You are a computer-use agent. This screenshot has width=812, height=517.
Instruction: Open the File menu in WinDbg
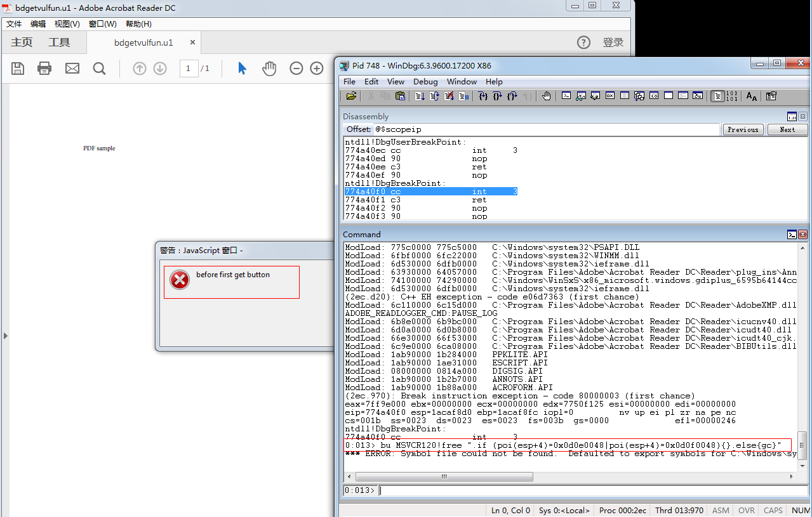pyautogui.click(x=350, y=82)
